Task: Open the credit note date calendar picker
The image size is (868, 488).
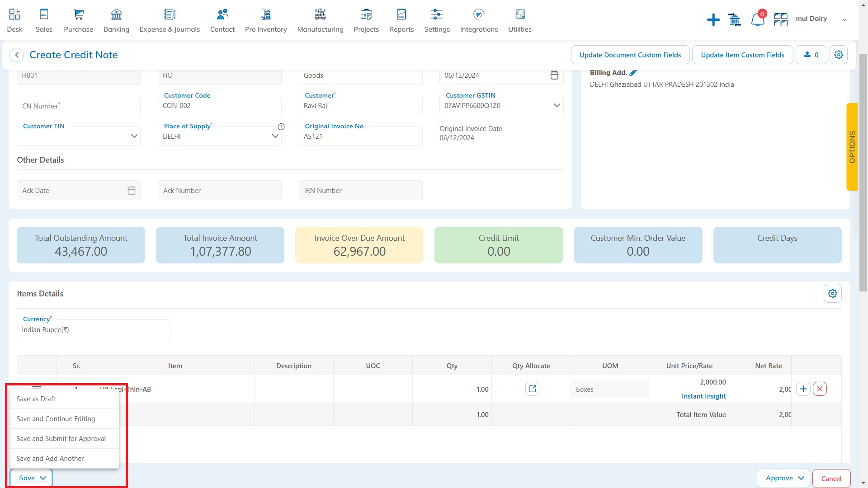Action: [554, 75]
